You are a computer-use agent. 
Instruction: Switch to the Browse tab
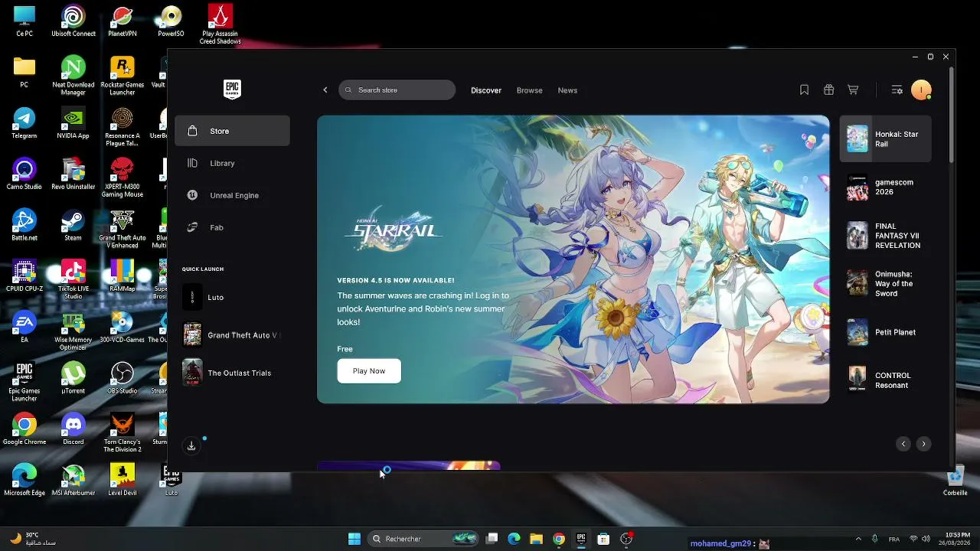pyautogui.click(x=529, y=90)
